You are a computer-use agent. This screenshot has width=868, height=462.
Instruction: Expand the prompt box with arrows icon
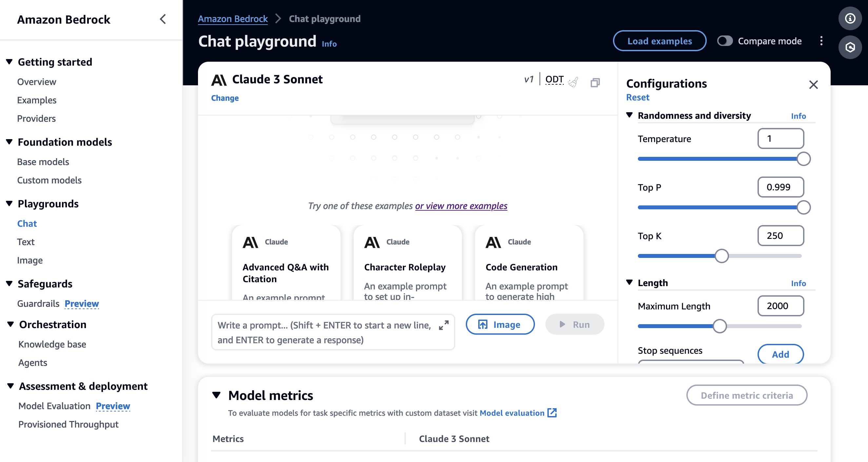pyautogui.click(x=444, y=325)
